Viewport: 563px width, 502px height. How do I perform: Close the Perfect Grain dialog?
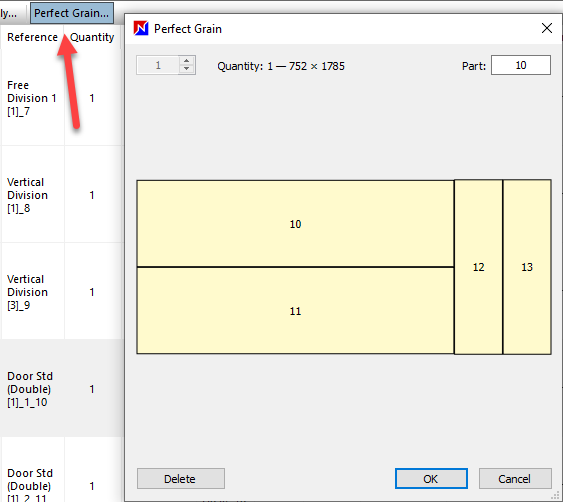click(x=546, y=28)
